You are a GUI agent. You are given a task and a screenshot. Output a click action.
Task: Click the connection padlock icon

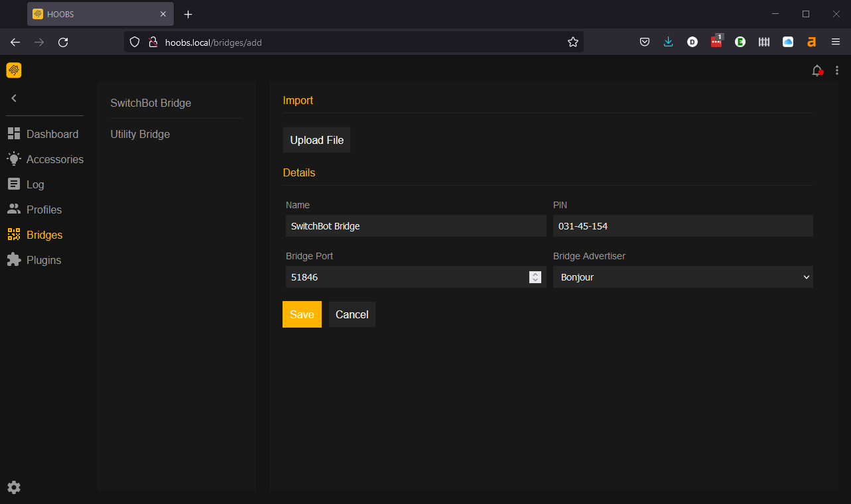pyautogui.click(x=153, y=42)
